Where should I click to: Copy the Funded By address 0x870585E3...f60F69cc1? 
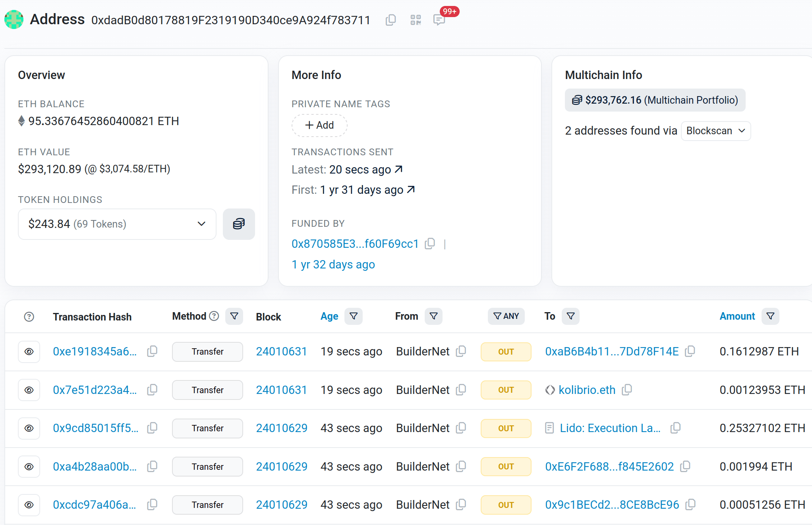(430, 243)
